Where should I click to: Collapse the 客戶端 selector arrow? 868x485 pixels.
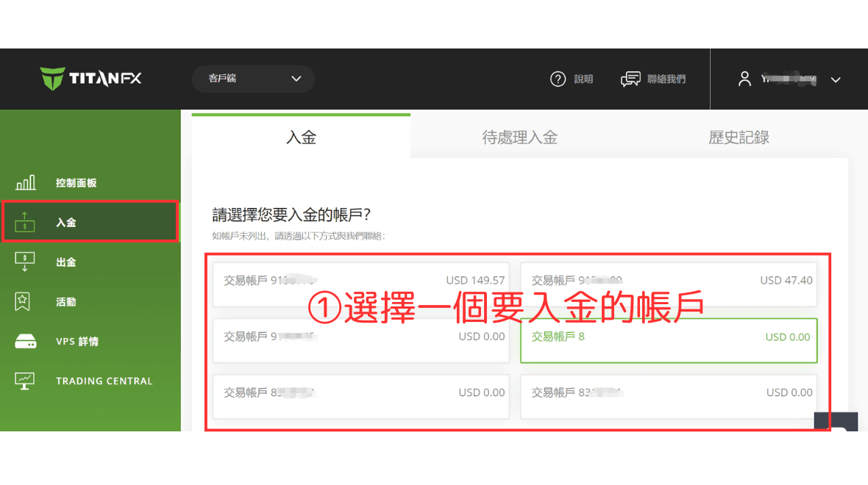[x=296, y=79]
